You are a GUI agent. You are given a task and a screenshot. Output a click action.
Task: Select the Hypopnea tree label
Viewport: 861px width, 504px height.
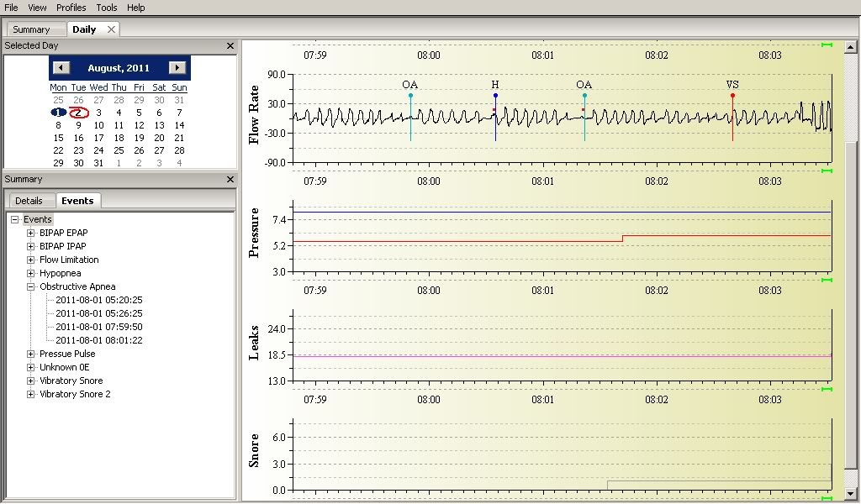[x=61, y=273]
